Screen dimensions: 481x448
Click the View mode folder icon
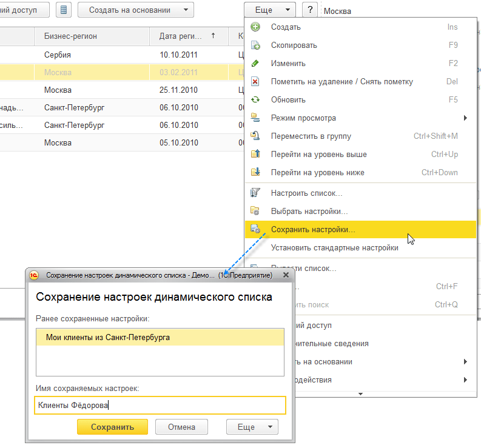255,118
